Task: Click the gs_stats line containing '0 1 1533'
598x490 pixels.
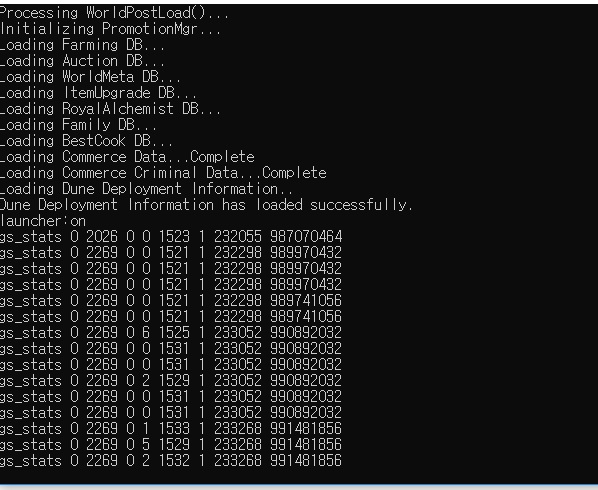Action: click(171, 429)
